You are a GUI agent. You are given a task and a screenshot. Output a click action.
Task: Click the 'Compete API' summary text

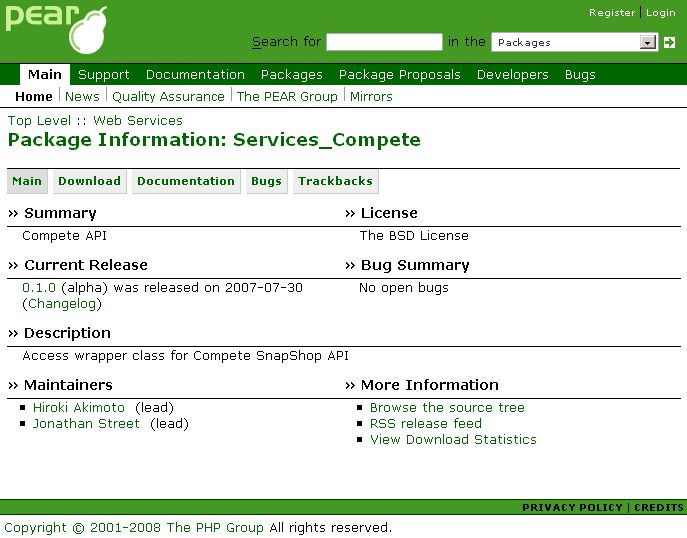64,236
